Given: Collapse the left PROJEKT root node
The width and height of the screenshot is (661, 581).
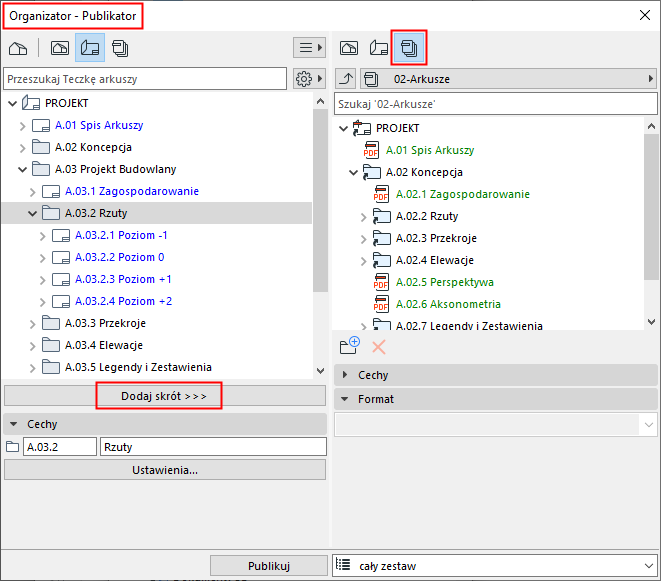Looking at the screenshot, I should [x=12, y=103].
